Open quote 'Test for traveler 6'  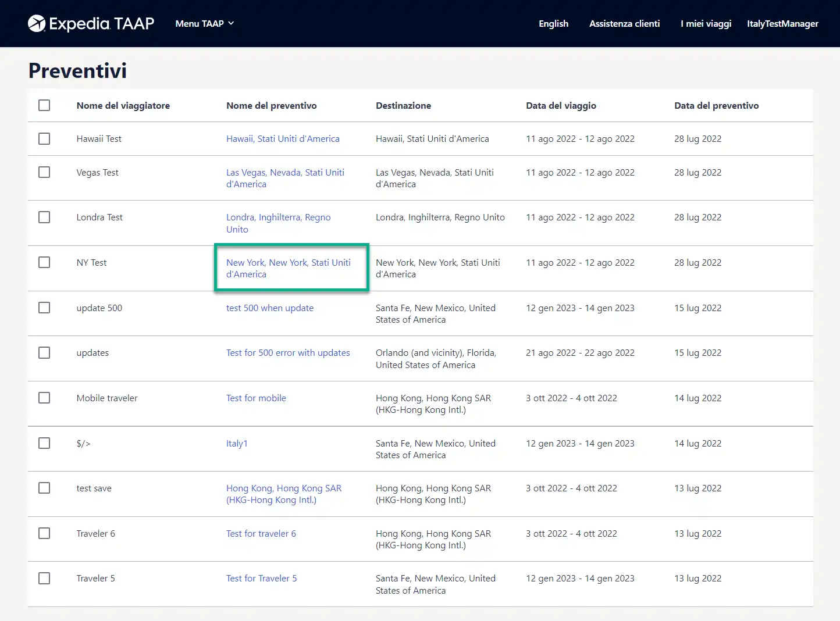click(261, 533)
